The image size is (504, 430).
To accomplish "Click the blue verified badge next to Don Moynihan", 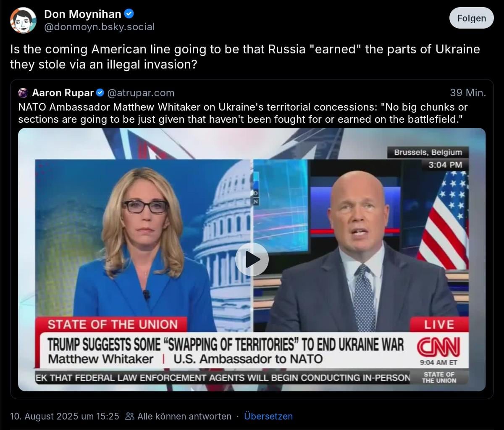I will (129, 14).
